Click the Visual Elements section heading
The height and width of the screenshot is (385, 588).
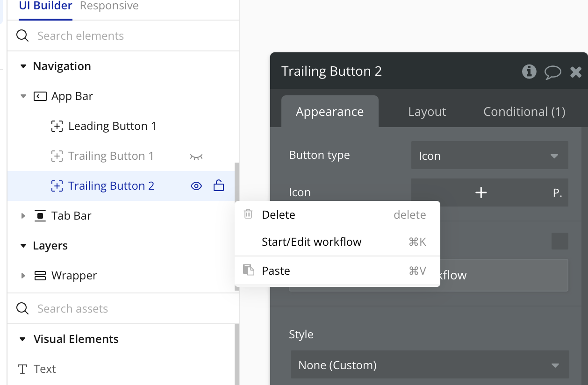[76, 339]
